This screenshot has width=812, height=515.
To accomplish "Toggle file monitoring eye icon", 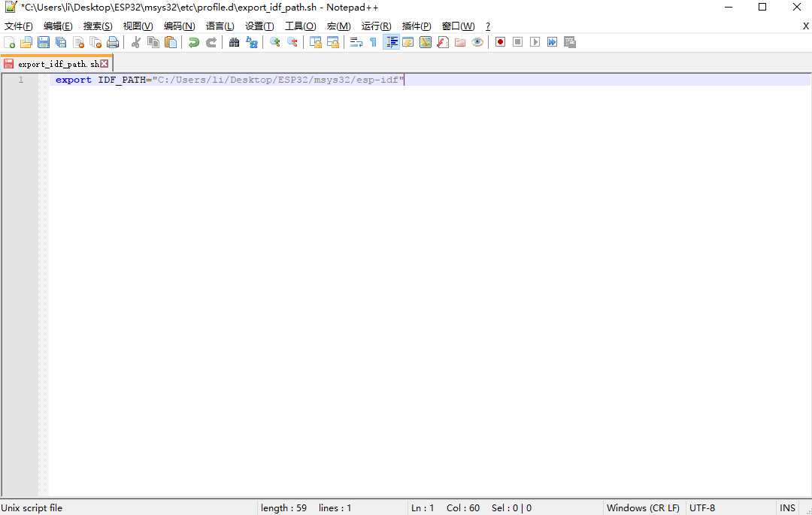I will point(477,42).
